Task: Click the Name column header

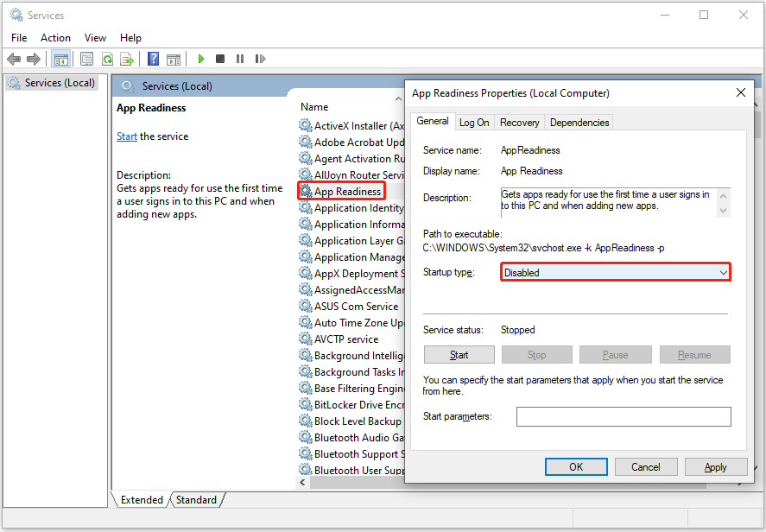Action: [x=314, y=107]
